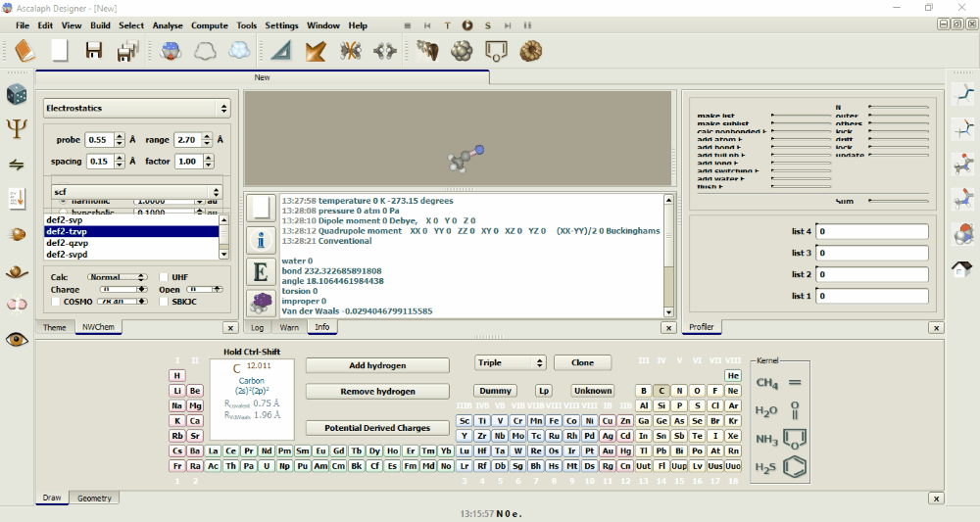Screen dimensions: 980x522
Task: Click the purple molecule icon beside log
Action: point(261,304)
